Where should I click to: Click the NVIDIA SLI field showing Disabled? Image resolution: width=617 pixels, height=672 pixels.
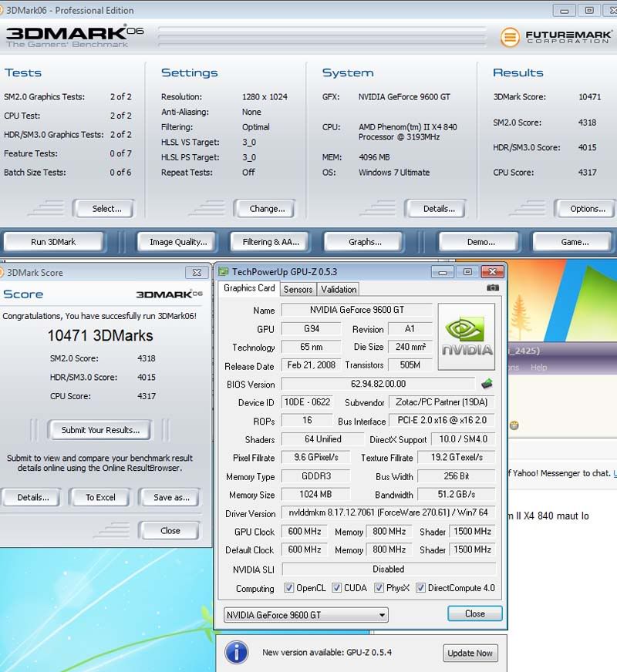click(x=389, y=570)
